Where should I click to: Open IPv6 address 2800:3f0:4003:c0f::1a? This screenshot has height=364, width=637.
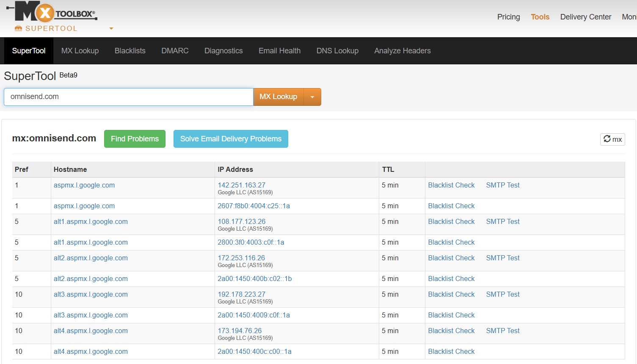point(251,242)
